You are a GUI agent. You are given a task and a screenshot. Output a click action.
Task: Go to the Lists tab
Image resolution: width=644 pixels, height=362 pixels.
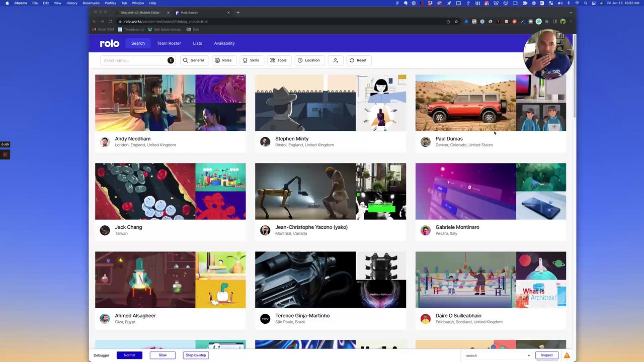click(197, 43)
